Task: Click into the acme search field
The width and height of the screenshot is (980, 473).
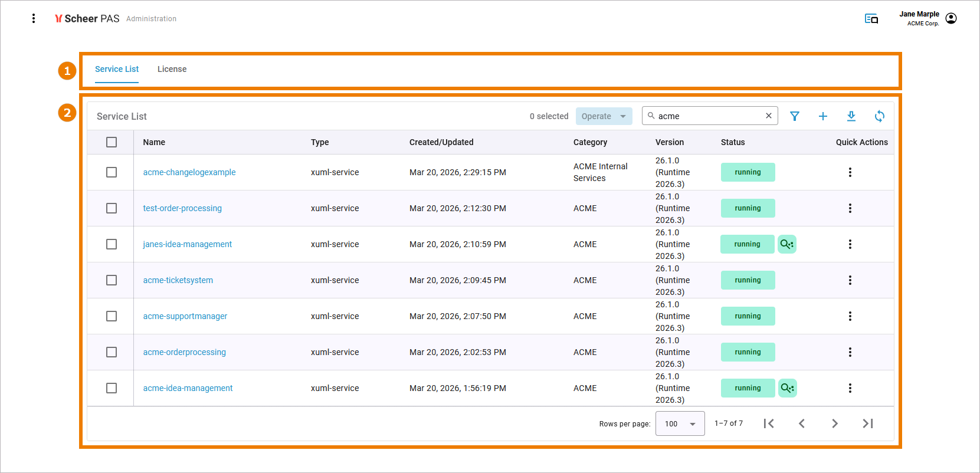Action: (708, 116)
